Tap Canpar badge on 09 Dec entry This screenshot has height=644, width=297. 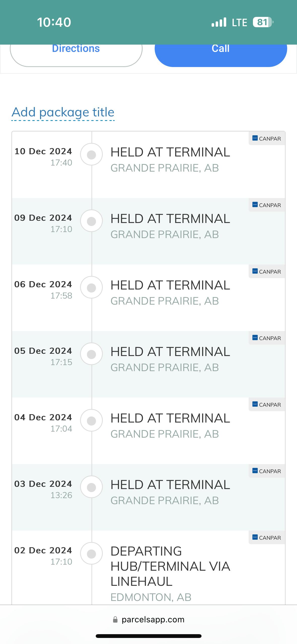click(x=267, y=205)
